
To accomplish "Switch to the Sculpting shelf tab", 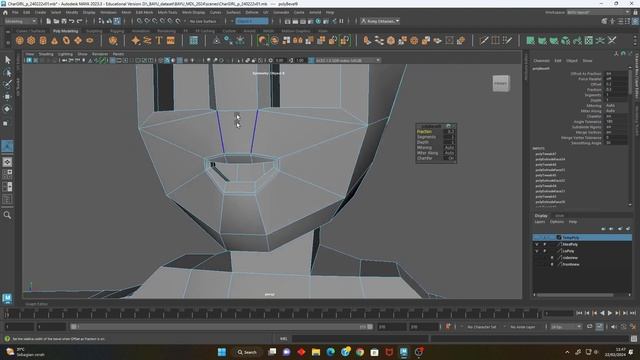I will coord(94,31).
